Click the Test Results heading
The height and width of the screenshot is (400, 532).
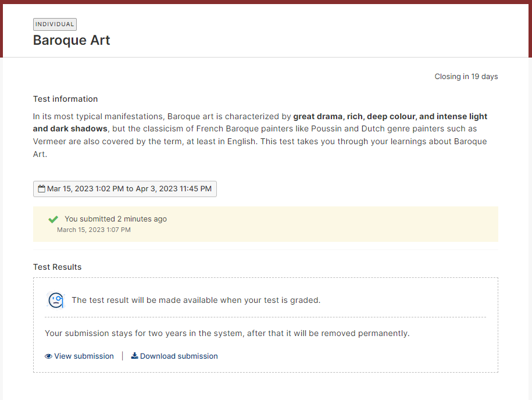[58, 267]
